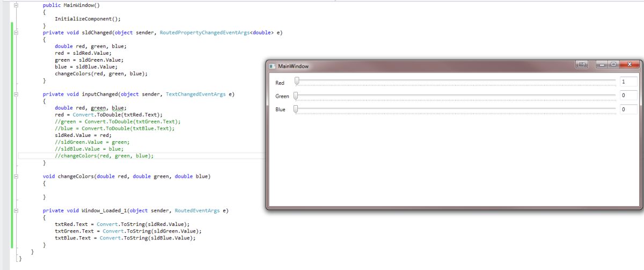Click the Blue slider thumb
The height and width of the screenshot is (270, 644).
coord(295,110)
